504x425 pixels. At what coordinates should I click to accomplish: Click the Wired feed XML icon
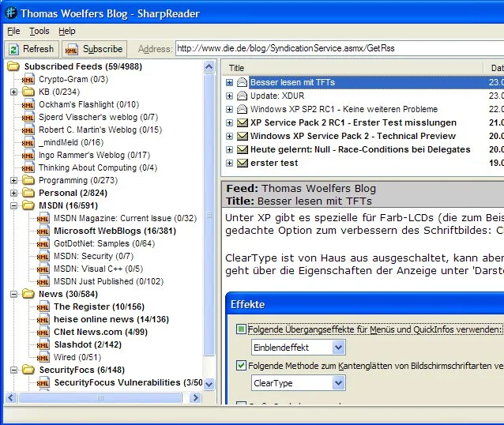click(x=43, y=357)
